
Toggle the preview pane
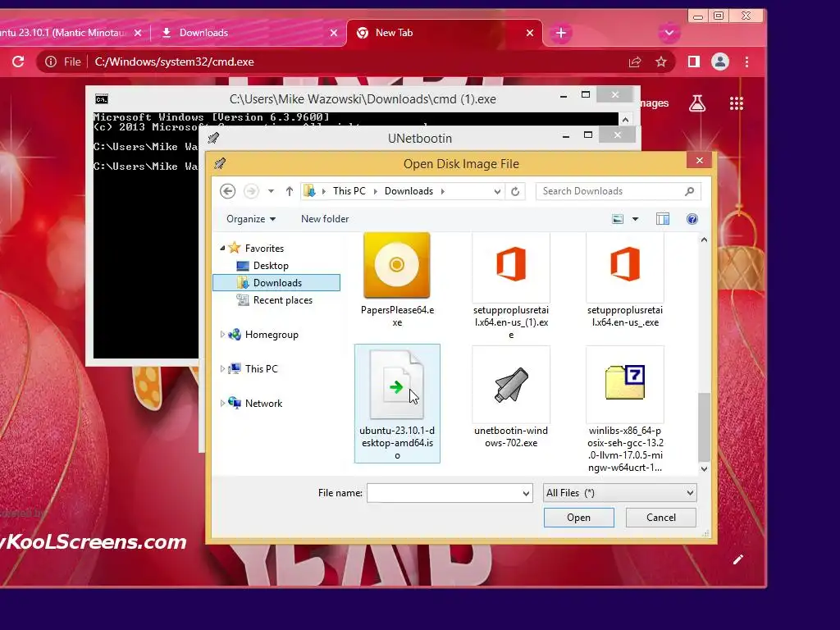pos(663,219)
